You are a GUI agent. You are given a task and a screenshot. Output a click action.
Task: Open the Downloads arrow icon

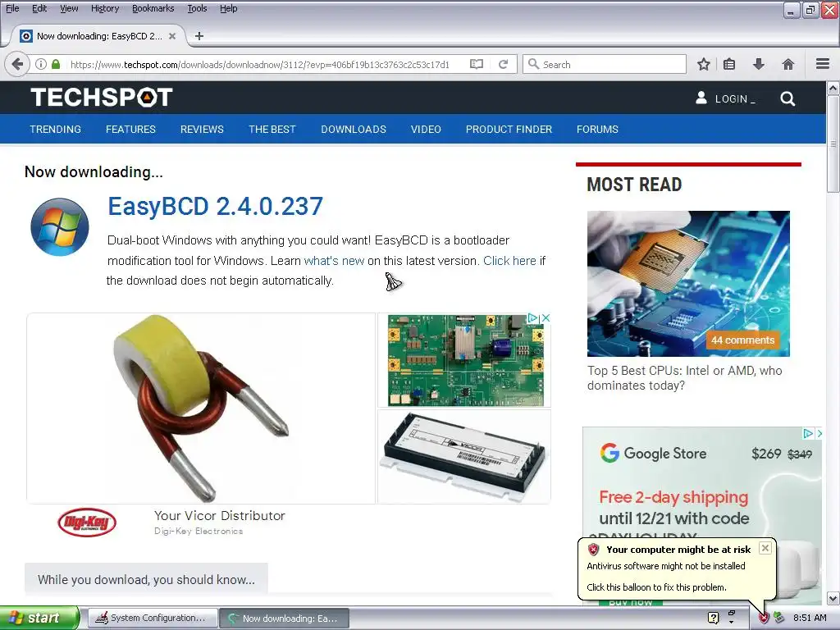[x=759, y=64]
